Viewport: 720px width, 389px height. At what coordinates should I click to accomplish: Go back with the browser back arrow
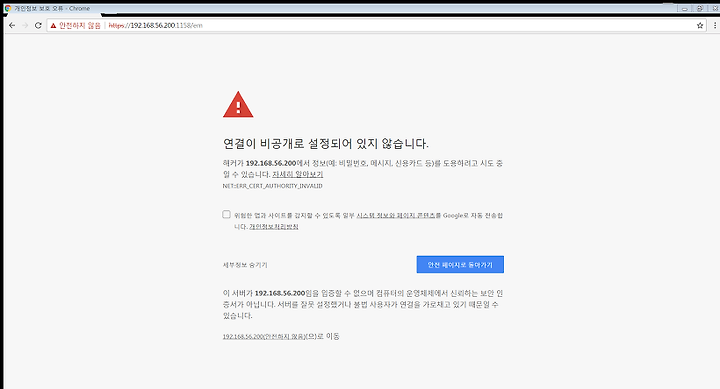[12, 26]
